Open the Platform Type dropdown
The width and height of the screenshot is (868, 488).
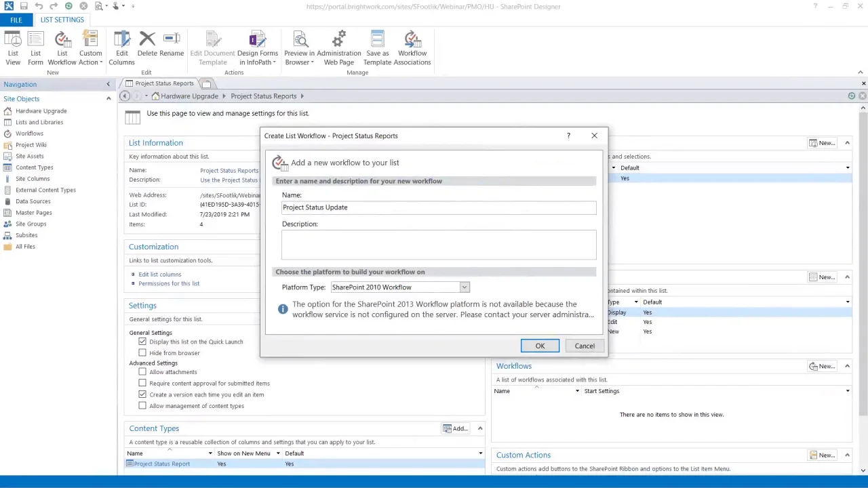465,287
